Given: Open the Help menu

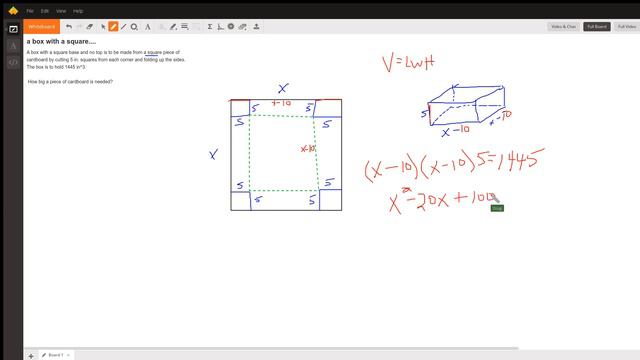Looking at the screenshot, I should click(x=78, y=11).
